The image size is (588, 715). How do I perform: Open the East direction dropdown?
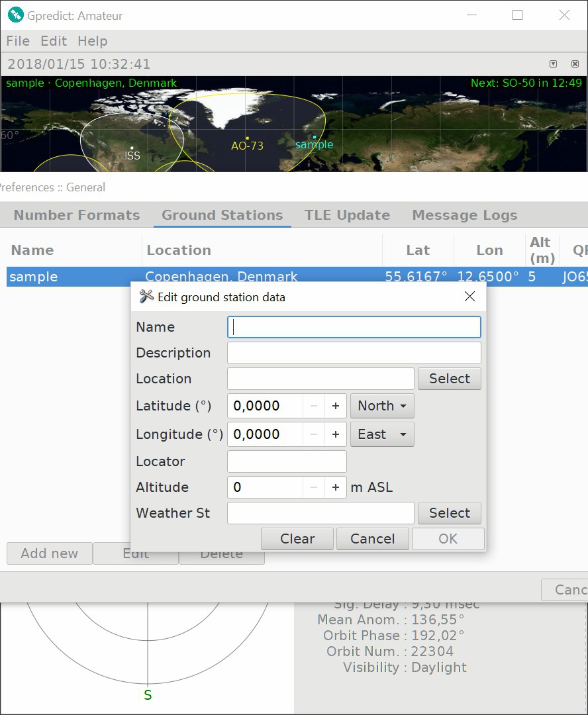pyautogui.click(x=382, y=434)
